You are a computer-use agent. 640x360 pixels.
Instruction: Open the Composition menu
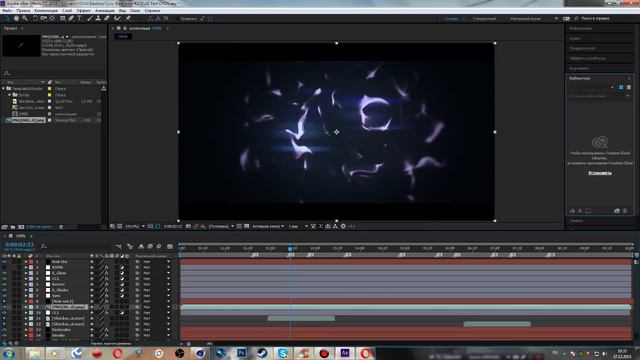pyautogui.click(x=46, y=11)
